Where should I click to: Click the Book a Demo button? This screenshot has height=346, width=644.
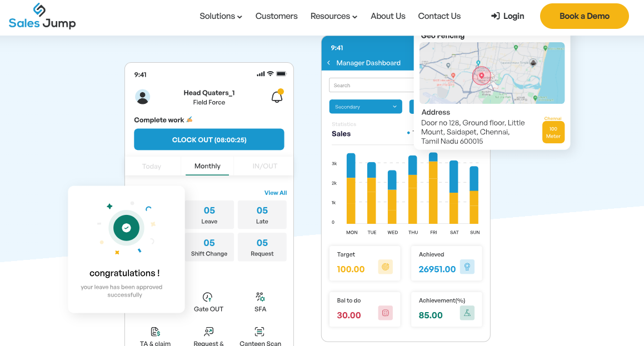(584, 16)
